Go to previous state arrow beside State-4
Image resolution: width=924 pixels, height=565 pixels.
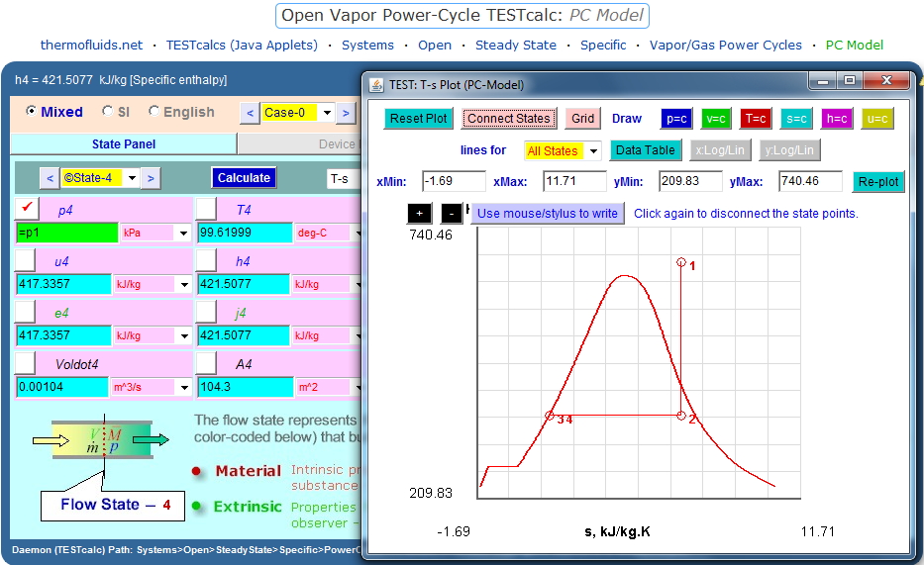(x=50, y=178)
